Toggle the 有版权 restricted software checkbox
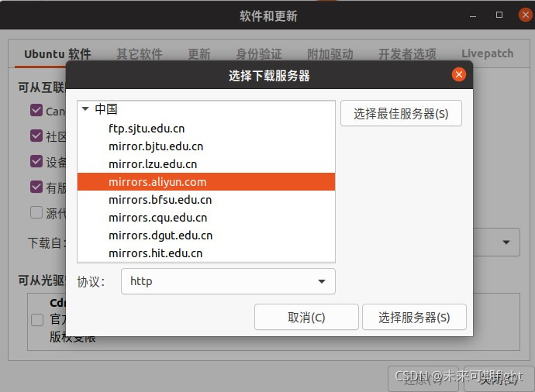 pos(36,187)
